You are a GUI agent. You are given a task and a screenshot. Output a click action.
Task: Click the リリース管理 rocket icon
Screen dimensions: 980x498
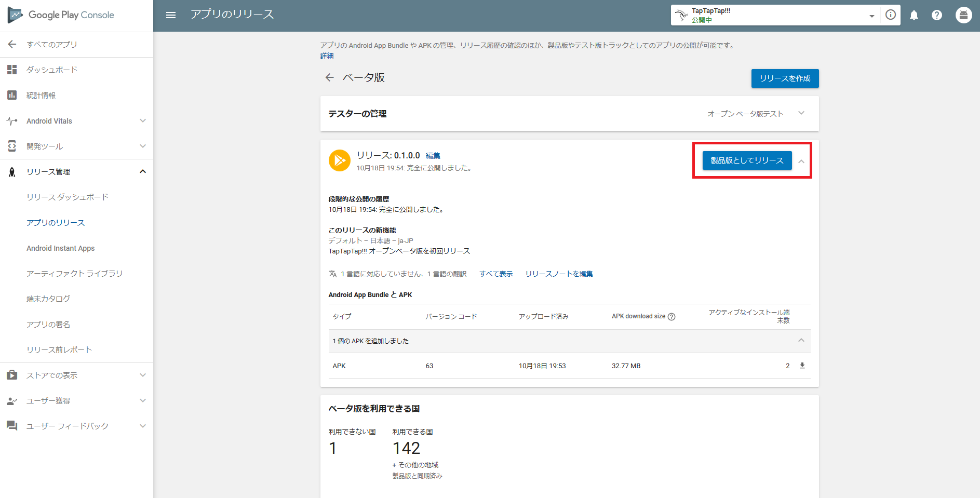(x=12, y=172)
